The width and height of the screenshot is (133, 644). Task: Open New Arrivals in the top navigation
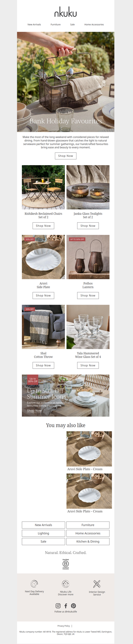tap(34, 25)
